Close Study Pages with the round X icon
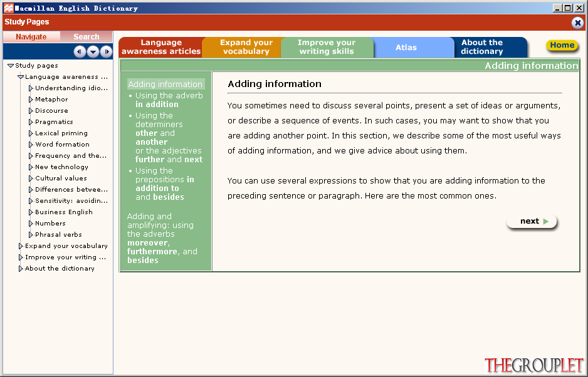 click(x=578, y=23)
